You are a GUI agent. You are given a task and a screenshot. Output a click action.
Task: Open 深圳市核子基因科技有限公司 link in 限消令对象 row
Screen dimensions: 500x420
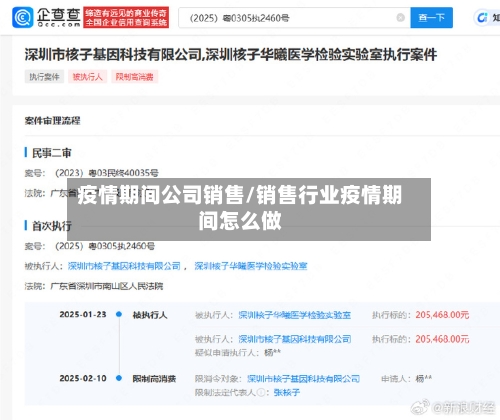pyautogui.click(x=303, y=379)
